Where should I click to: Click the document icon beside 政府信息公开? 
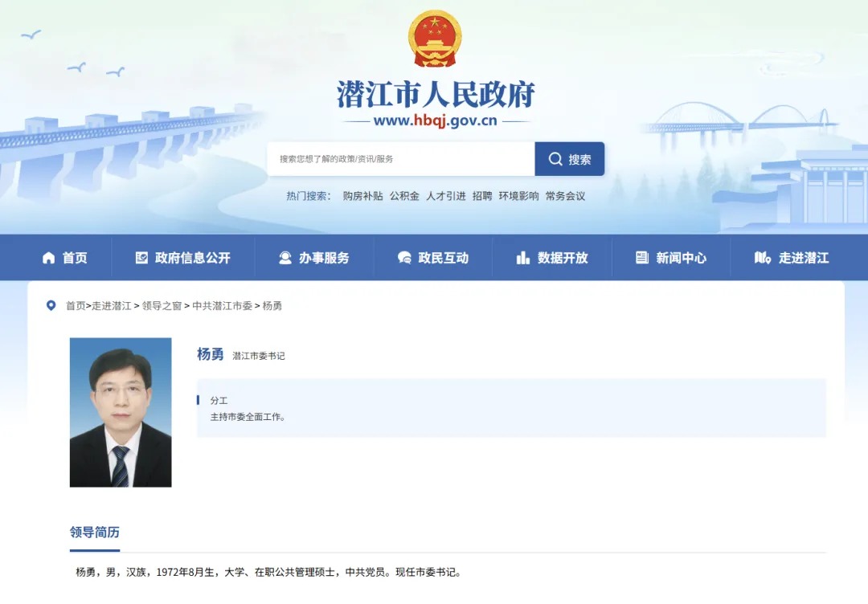click(141, 258)
